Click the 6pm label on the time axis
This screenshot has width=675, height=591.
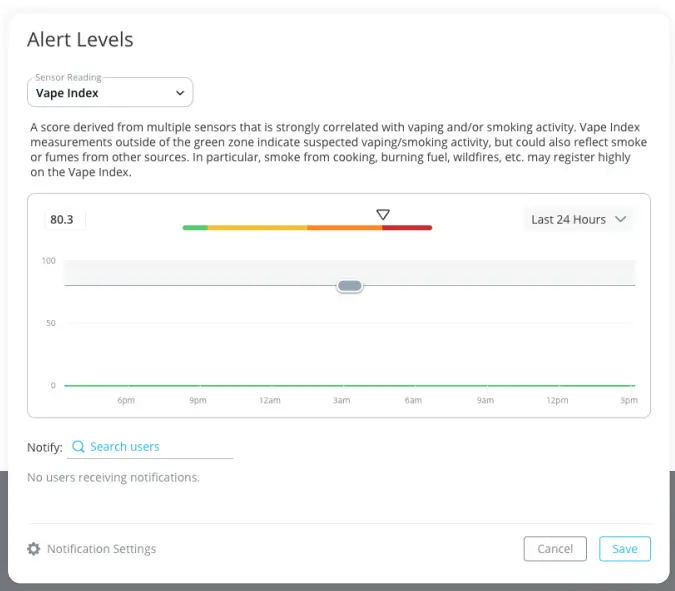tap(126, 401)
